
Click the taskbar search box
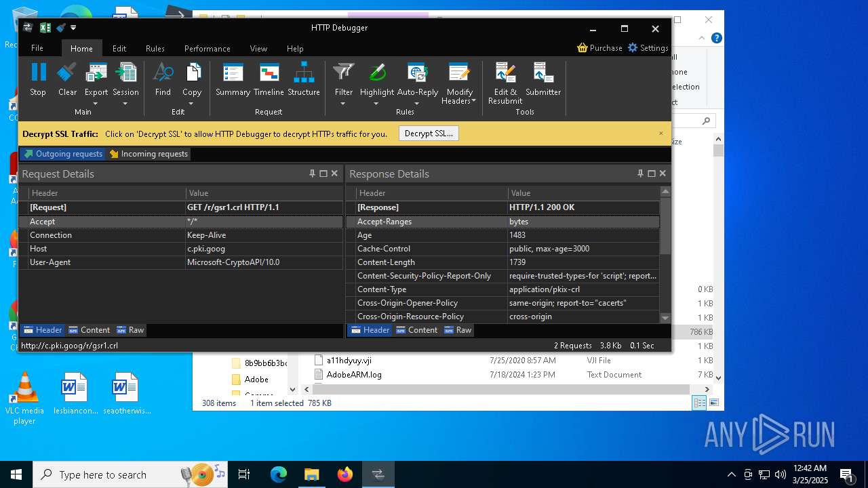pos(131,474)
